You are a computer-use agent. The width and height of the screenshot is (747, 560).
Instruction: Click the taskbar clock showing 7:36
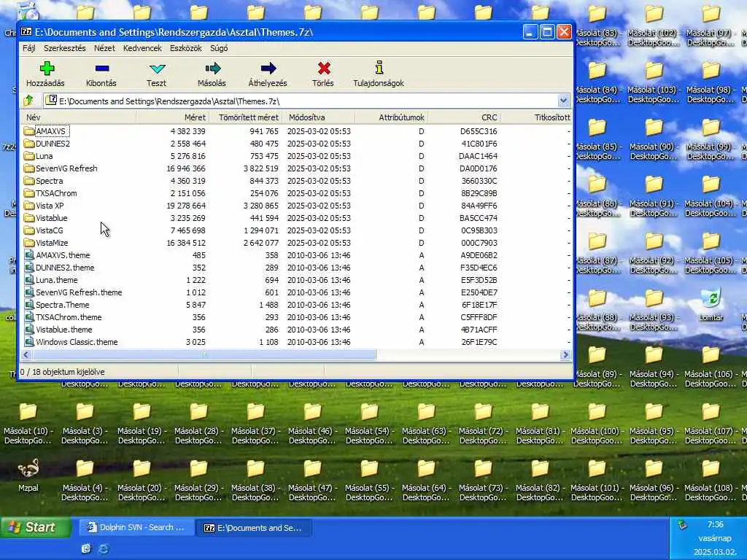(715, 524)
